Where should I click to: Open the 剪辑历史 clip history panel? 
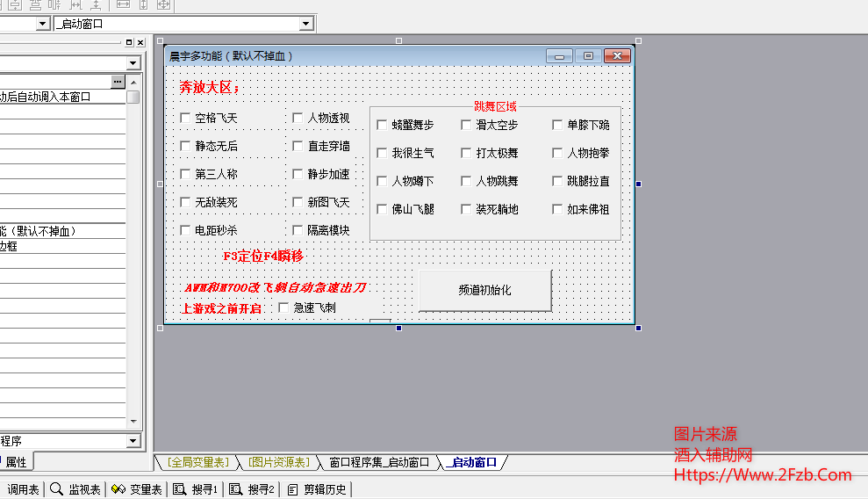317,489
